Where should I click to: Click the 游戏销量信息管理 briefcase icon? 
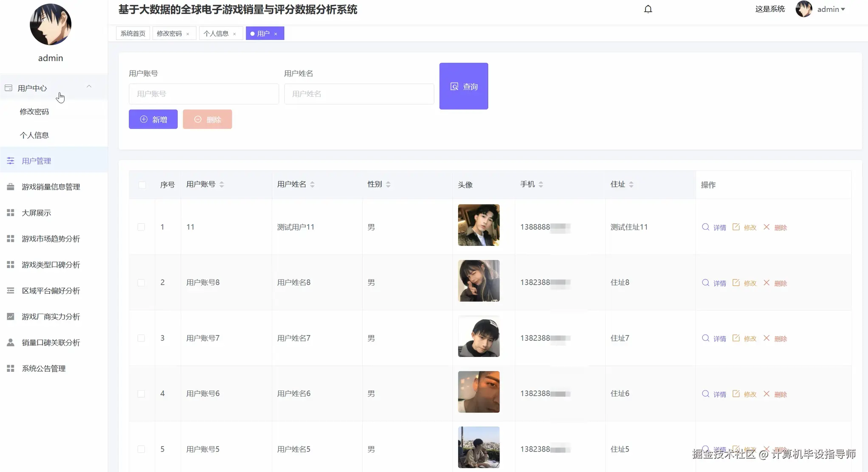pyautogui.click(x=11, y=187)
